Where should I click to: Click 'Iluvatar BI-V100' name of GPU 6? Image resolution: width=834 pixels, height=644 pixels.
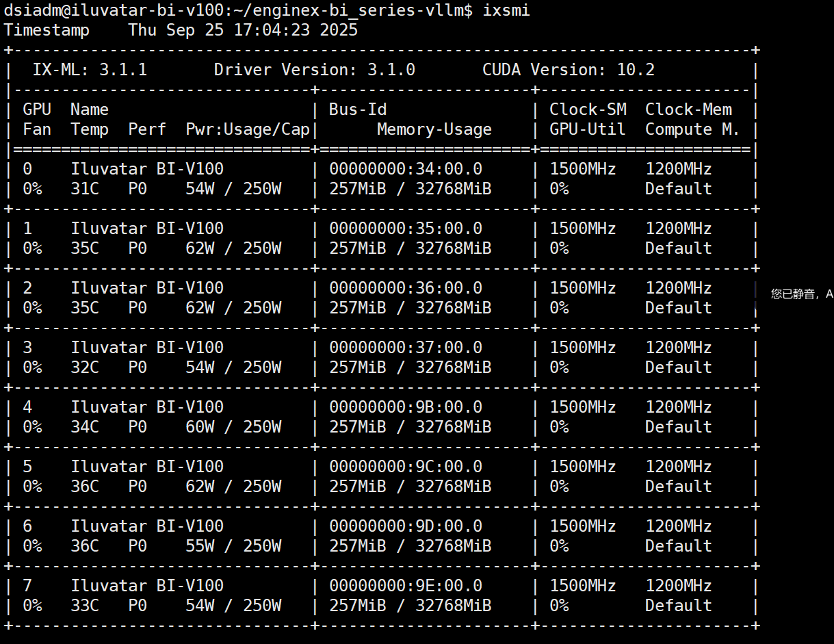pos(147,526)
